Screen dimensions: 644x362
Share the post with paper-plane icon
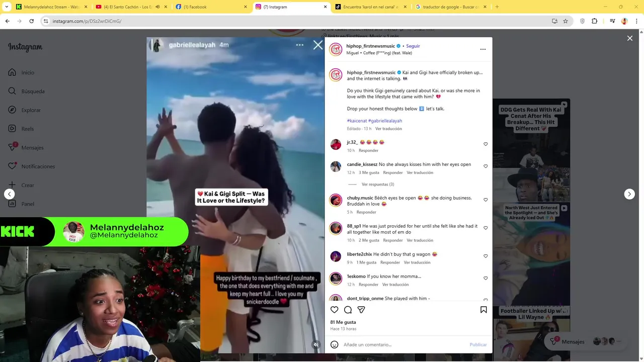coord(361,310)
